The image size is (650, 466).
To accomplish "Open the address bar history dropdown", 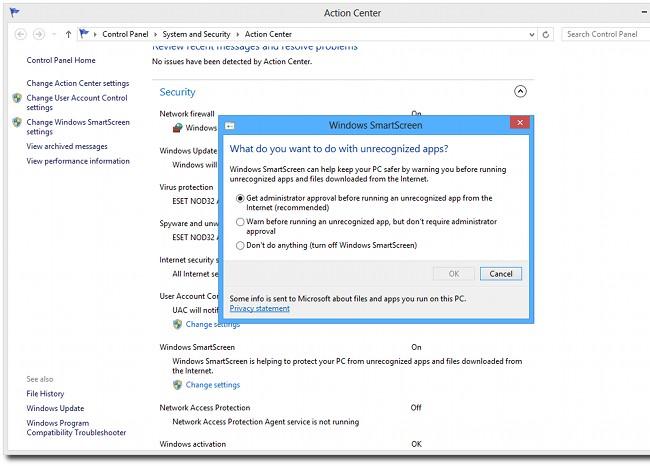I will click(x=532, y=35).
